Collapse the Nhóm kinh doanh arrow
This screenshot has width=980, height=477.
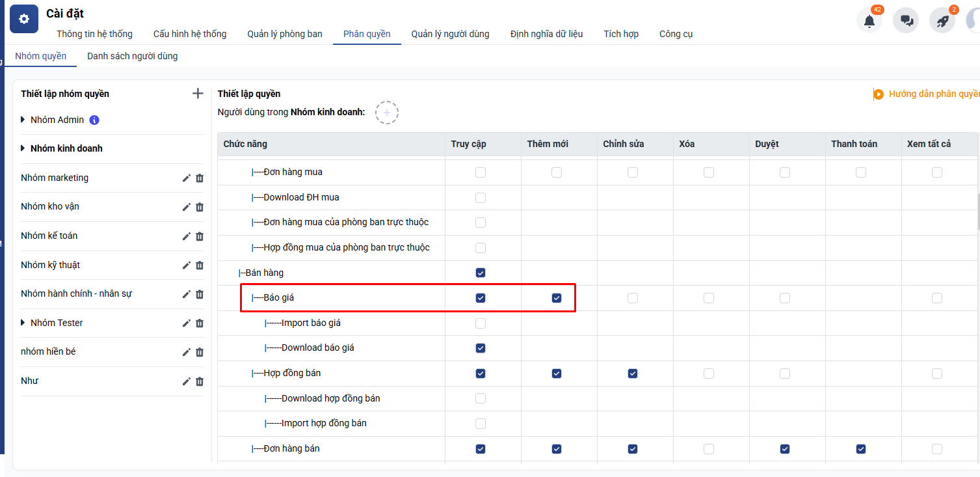point(23,148)
